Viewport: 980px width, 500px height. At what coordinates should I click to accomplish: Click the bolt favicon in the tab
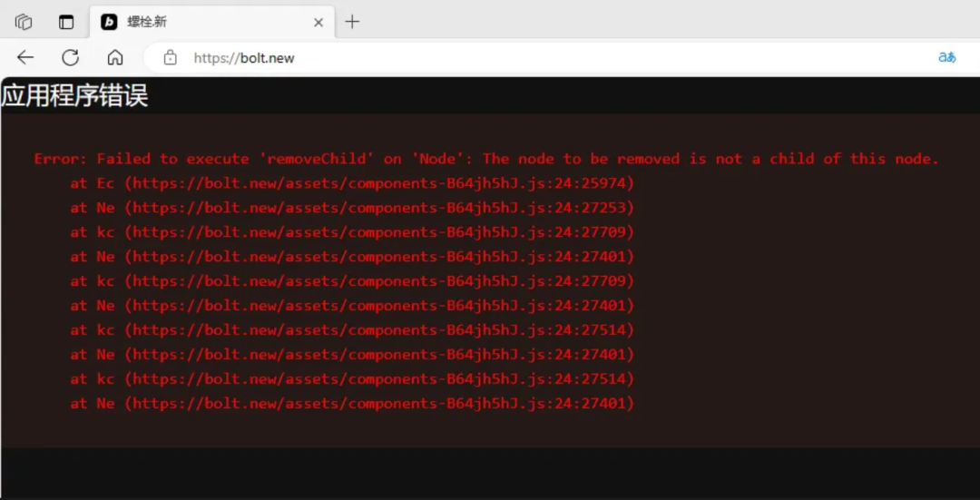coord(110,22)
